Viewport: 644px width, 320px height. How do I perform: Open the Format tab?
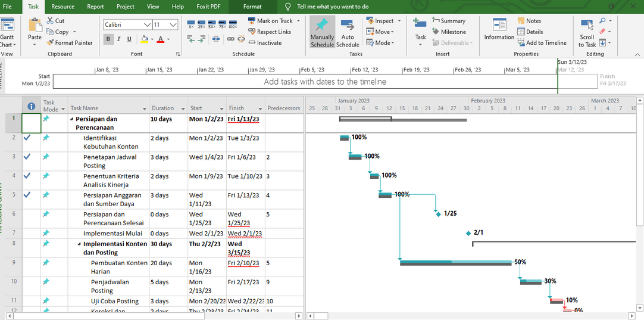click(x=252, y=7)
